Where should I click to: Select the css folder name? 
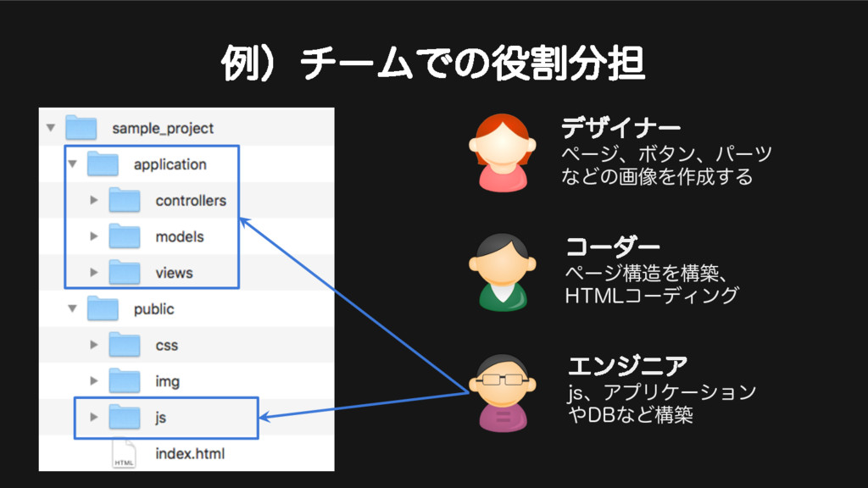(x=167, y=346)
